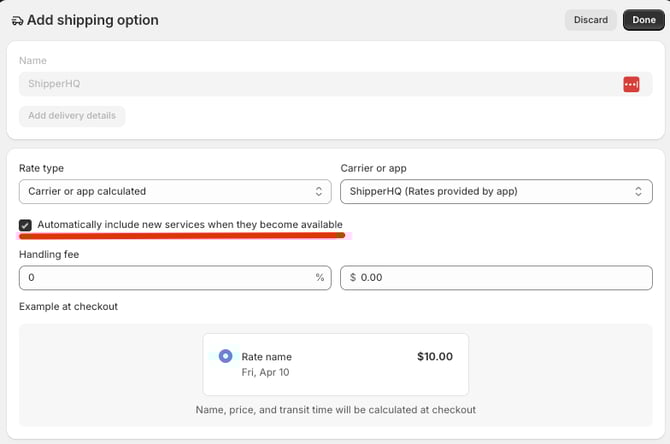
Task: Click the percent symbol in Handling fee
Action: [320, 277]
